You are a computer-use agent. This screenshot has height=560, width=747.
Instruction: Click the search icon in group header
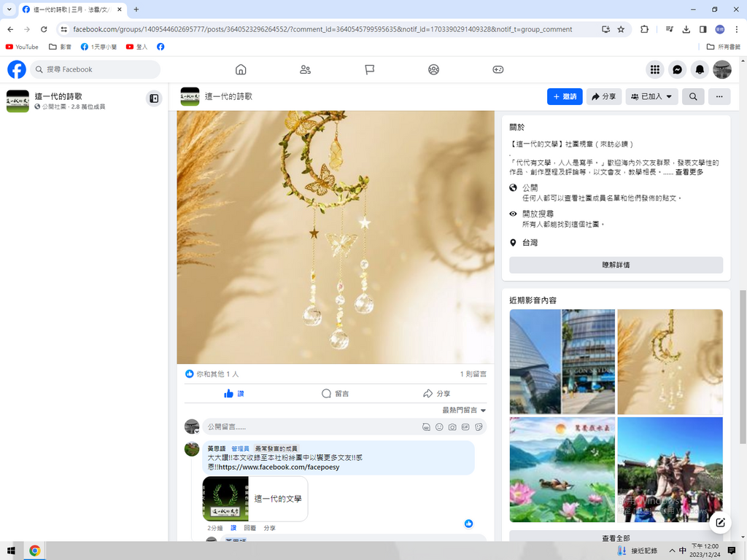pos(693,96)
